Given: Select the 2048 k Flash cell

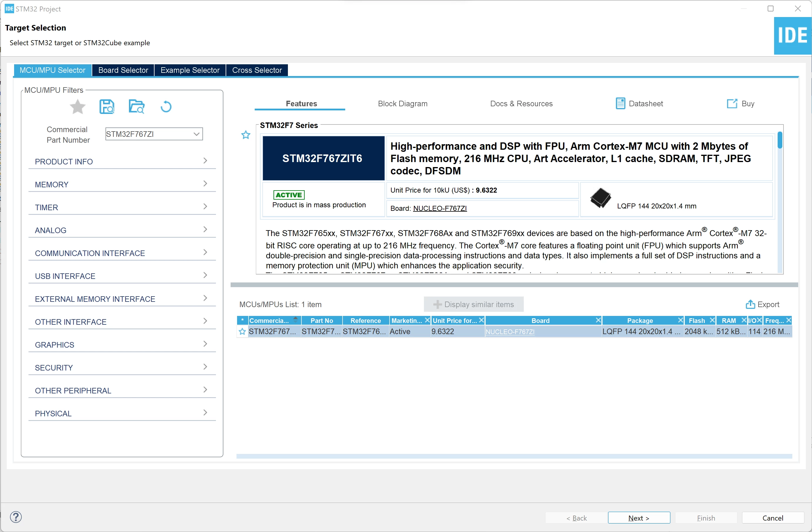Looking at the screenshot, I should (699, 331).
